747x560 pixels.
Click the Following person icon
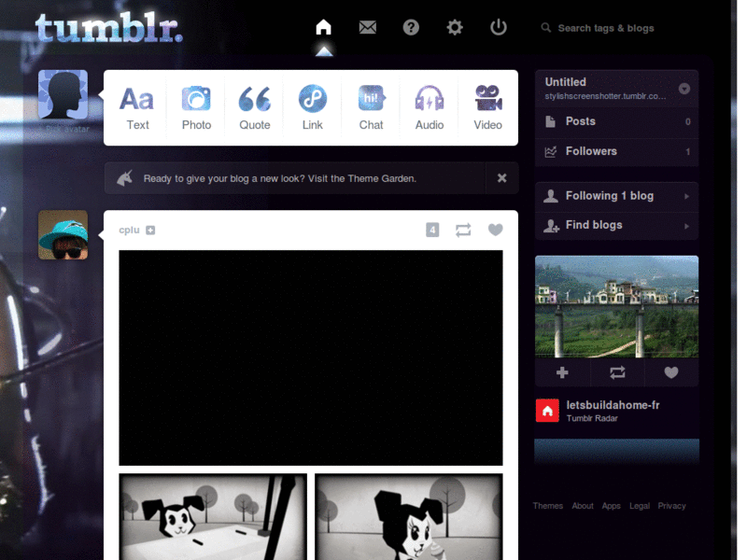point(551,196)
